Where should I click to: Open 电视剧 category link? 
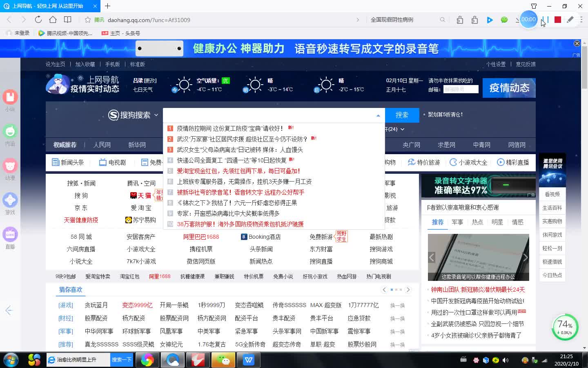(112, 162)
